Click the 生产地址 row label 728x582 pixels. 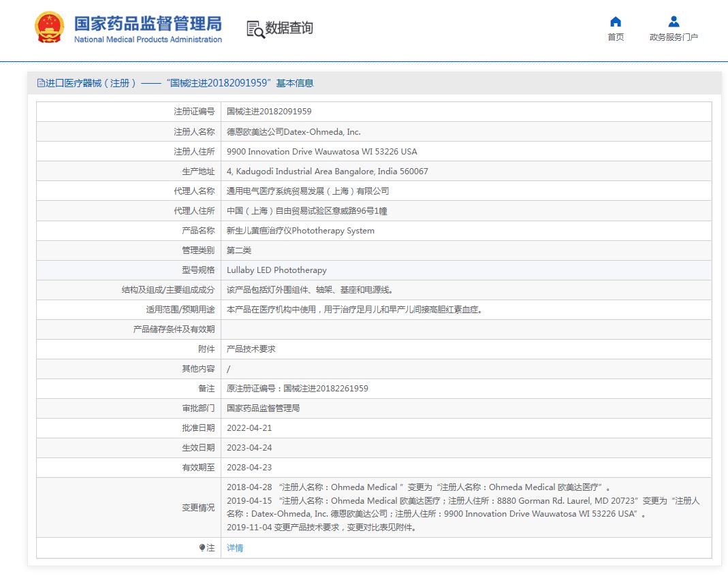click(x=198, y=172)
